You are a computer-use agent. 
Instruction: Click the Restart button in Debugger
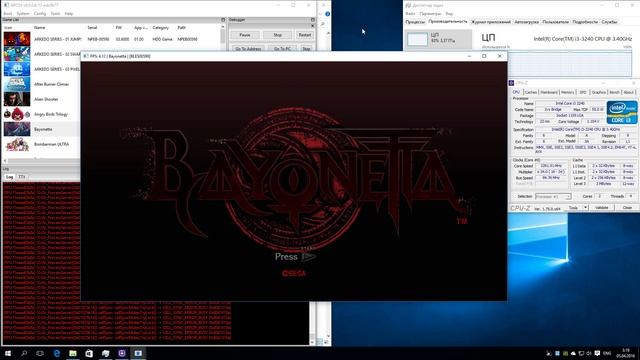[304, 35]
